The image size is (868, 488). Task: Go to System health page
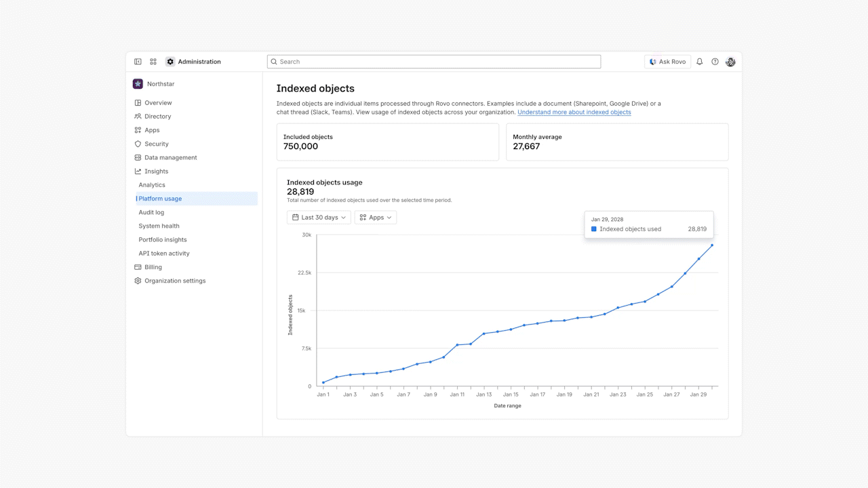(x=159, y=226)
